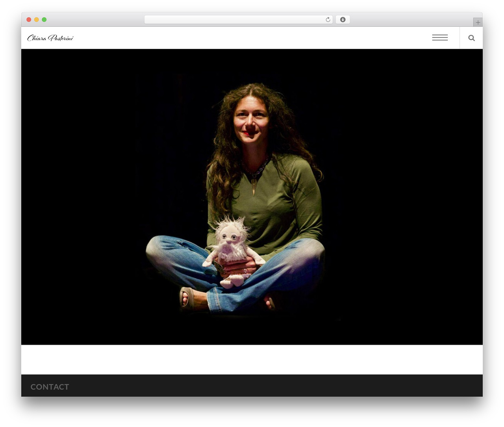Image resolution: width=504 pixels, height=427 pixels.
Task: Minimize the window with yellow button
Action: (37, 20)
